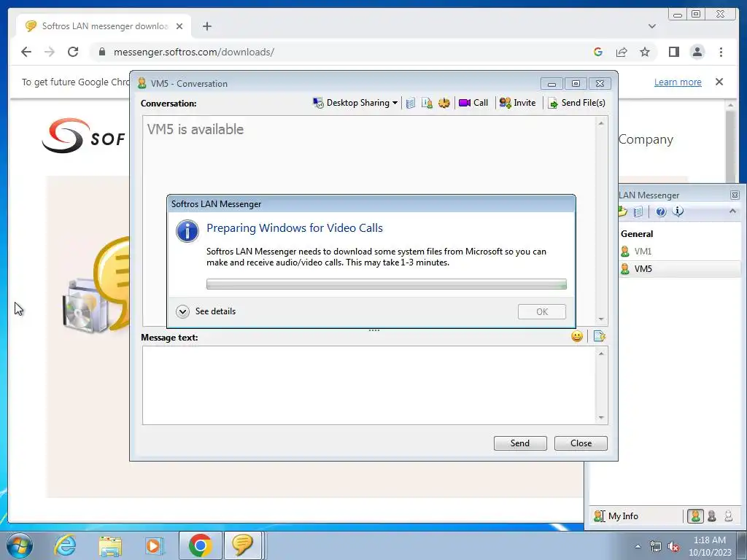
Task: Dismiss the Chrome update notification bar
Action: click(x=719, y=82)
